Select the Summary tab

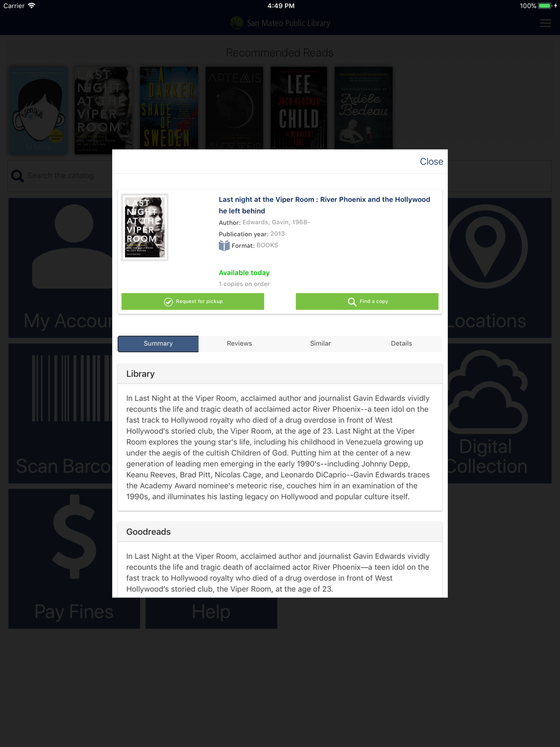pos(158,343)
